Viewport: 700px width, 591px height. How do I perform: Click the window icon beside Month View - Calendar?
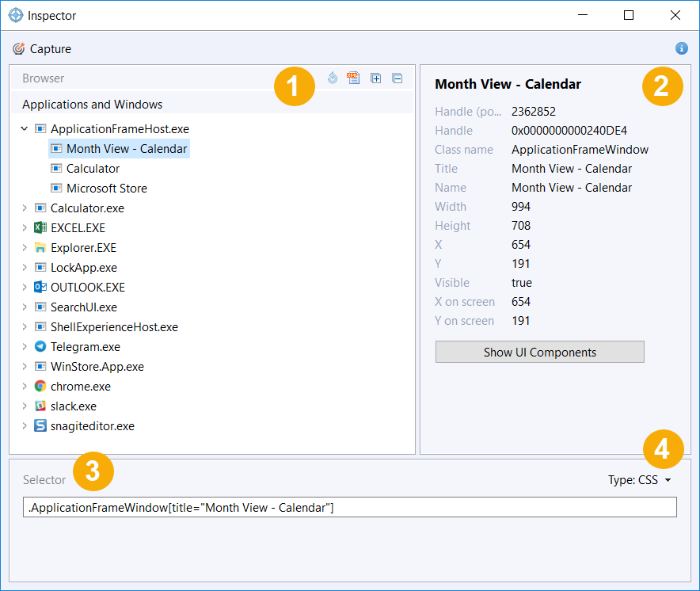click(56, 148)
